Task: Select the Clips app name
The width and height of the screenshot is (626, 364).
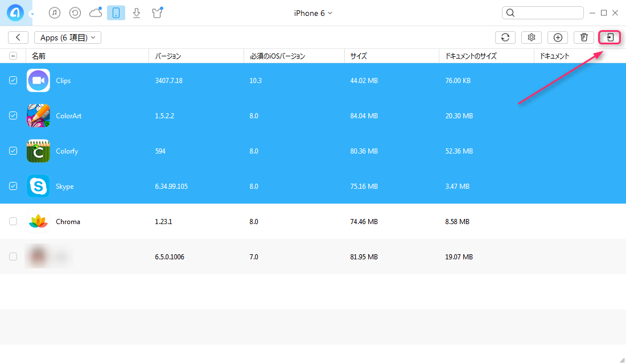Action: coord(63,81)
